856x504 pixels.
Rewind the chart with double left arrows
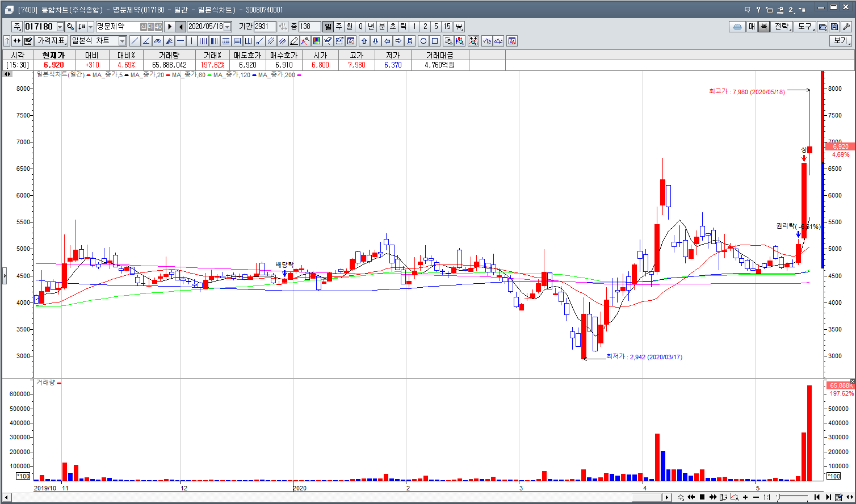click(x=691, y=497)
